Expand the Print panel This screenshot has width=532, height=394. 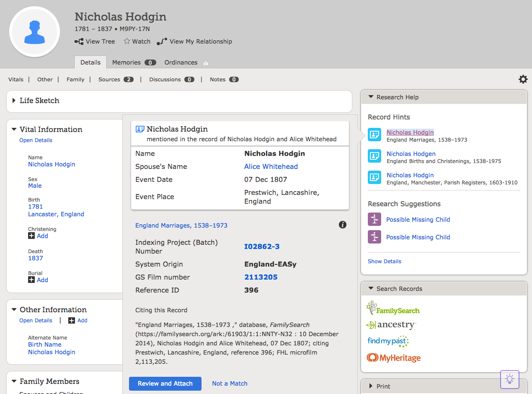(371, 386)
